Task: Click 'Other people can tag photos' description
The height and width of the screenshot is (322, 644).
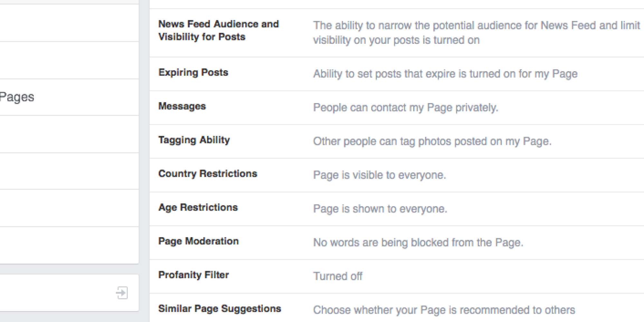Action: point(432,141)
